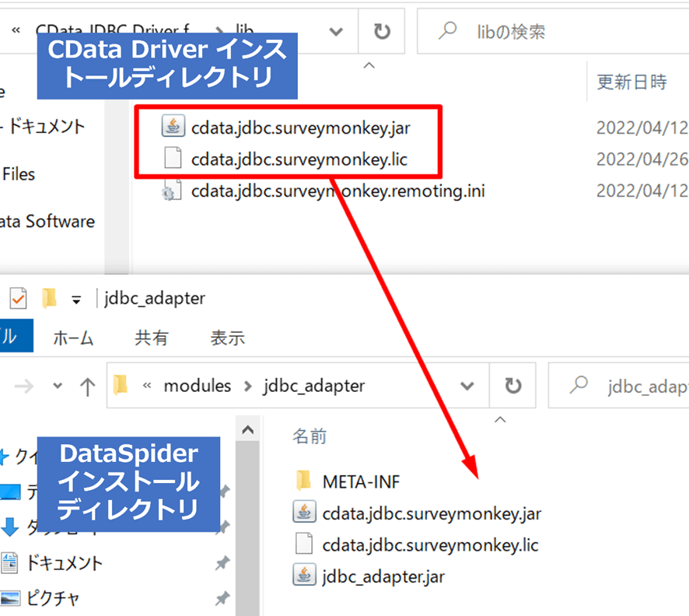Open ピクチャ in jdbc_adapter sidebar
Screen dimensions: 689x616
point(53,598)
